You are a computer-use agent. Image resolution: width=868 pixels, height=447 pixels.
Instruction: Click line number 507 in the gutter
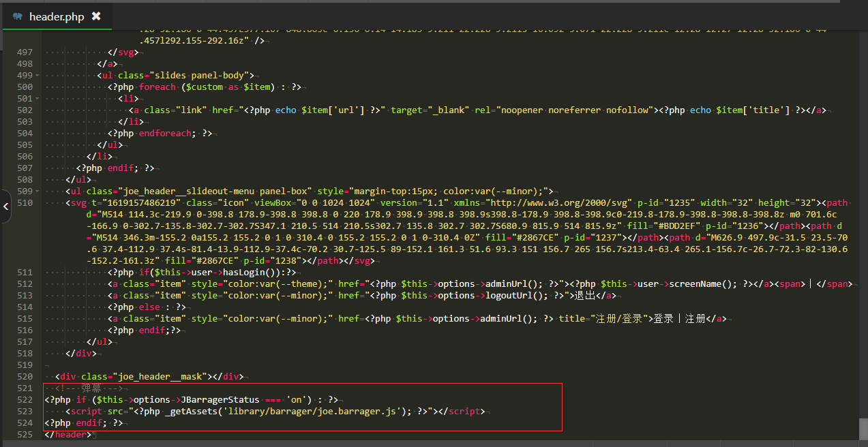(x=25, y=168)
